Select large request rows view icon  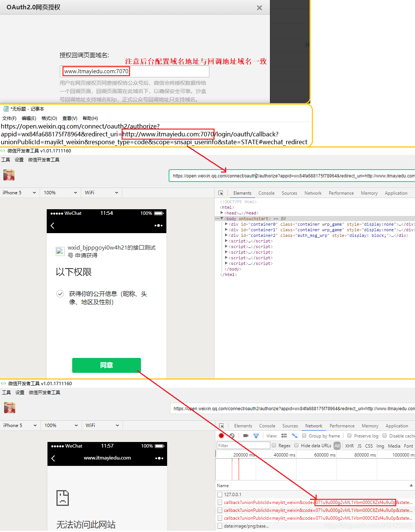point(284,436)
